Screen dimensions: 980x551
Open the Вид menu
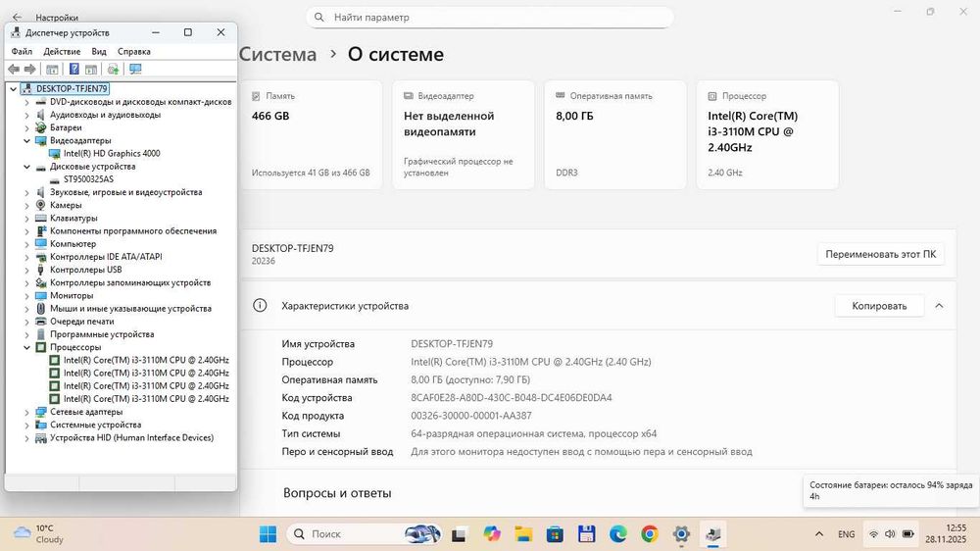(99, 51)
